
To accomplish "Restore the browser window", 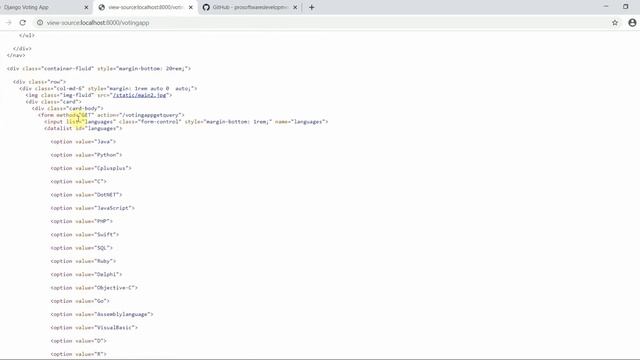I will pos(626,7).
